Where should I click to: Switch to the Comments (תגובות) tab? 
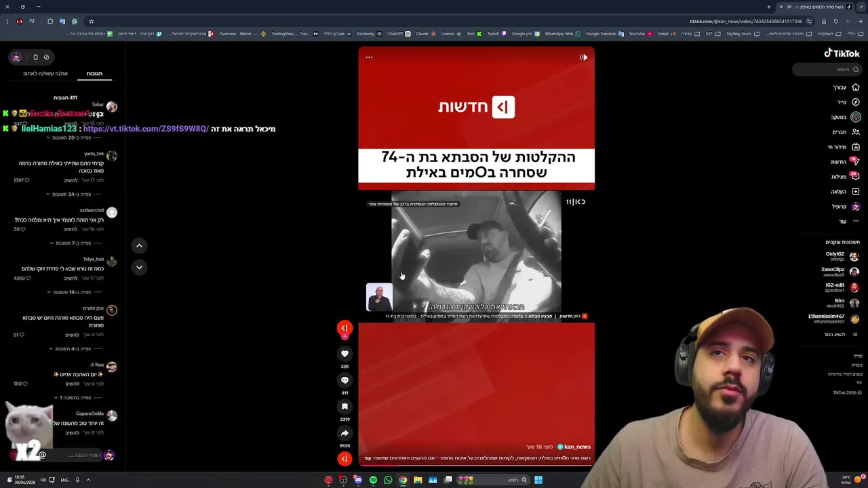point(94,73)
